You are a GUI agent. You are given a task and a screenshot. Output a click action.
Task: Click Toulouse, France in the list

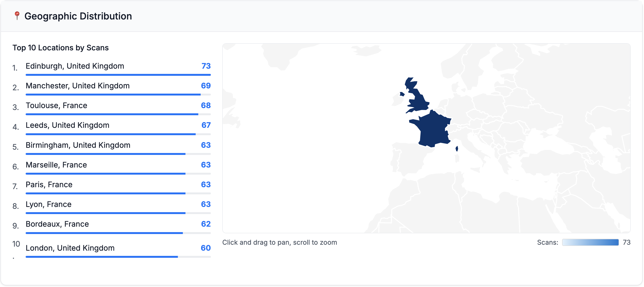56,105
